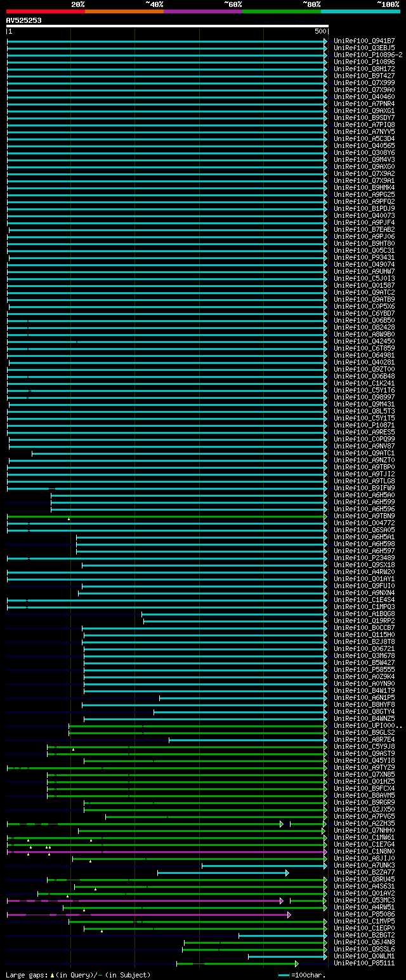Image resolution: width=406 pixels, height=980 pixels.
Task: Click the purple ~60% legend swatch
Action: pos(202,11)
